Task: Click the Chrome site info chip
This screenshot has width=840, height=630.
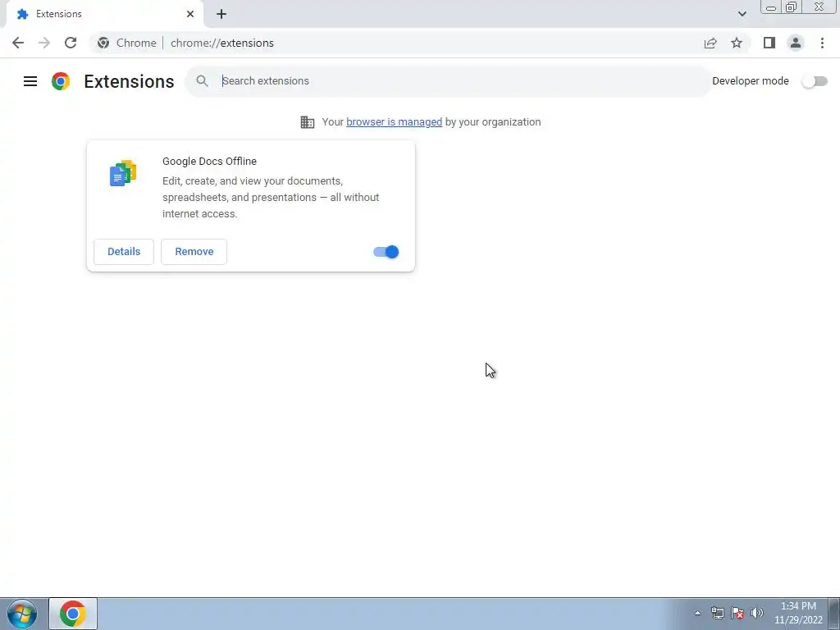Action: 127,43
